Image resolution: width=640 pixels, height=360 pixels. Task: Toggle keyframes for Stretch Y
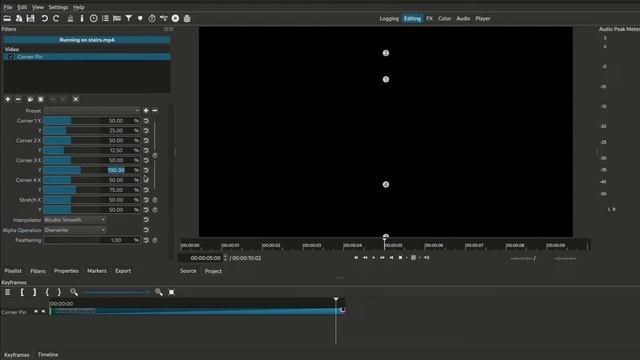[155, 210]
